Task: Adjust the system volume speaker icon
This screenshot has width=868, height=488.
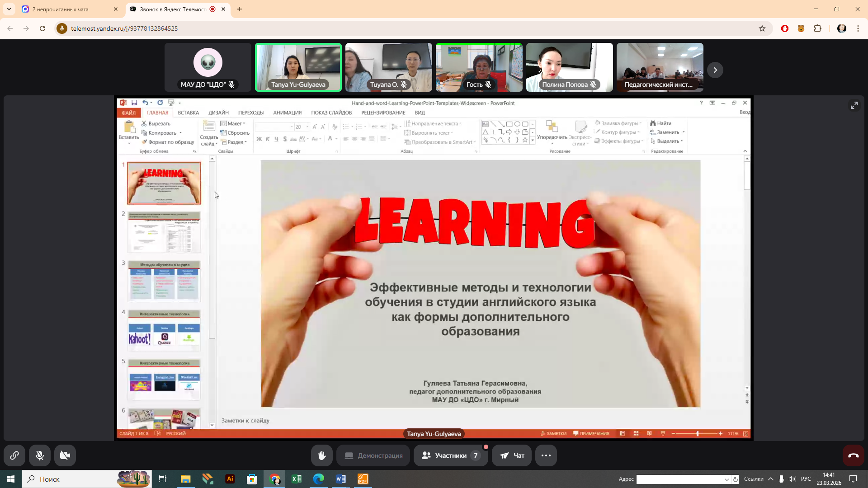Action: pyautogui.click(x=792, y=479)
